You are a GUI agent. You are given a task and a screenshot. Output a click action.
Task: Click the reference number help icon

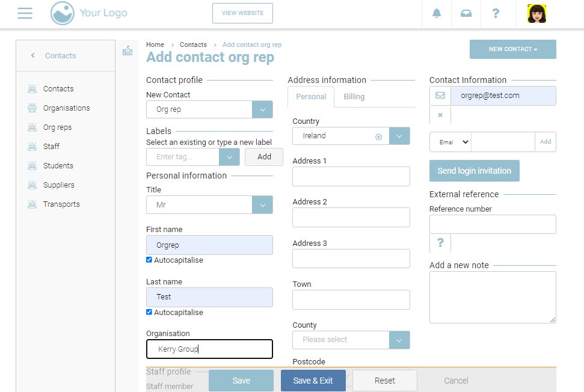coord(440,243)
